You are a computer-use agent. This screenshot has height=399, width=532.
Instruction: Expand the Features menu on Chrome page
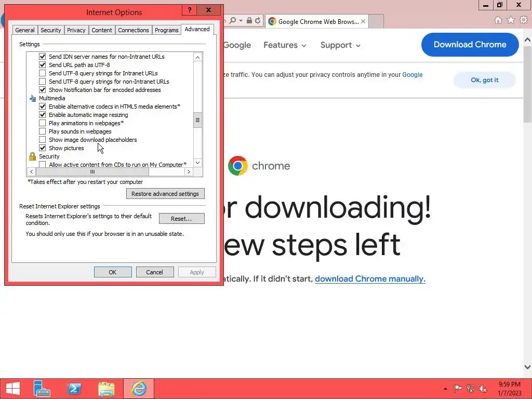[285, 45]
